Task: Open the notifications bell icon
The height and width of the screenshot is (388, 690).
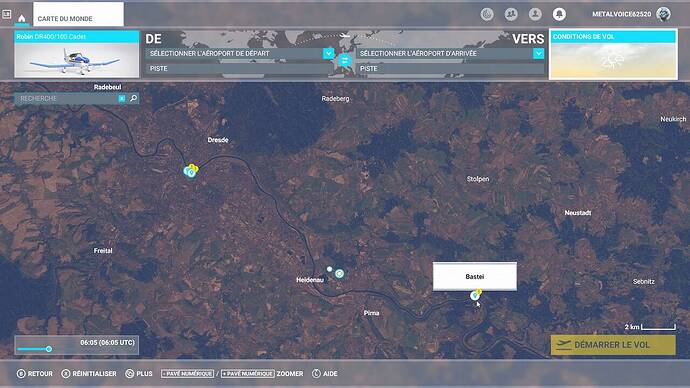Action: point(559,15)
